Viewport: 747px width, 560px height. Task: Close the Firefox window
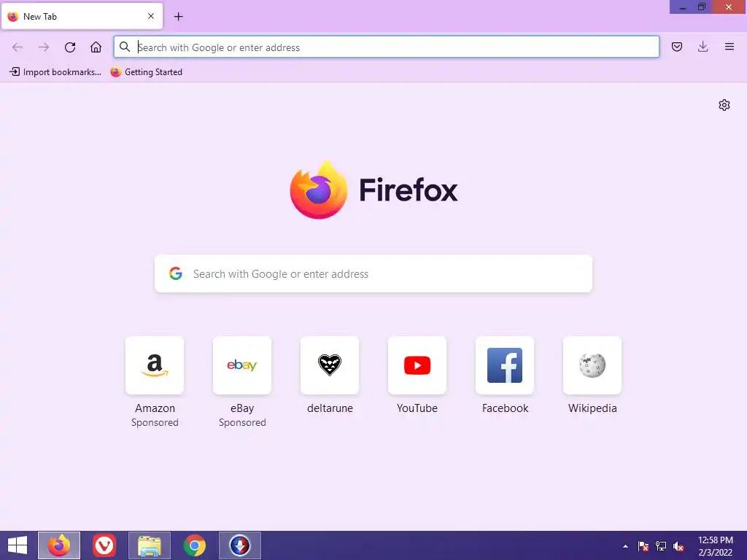tap(729, 7)
